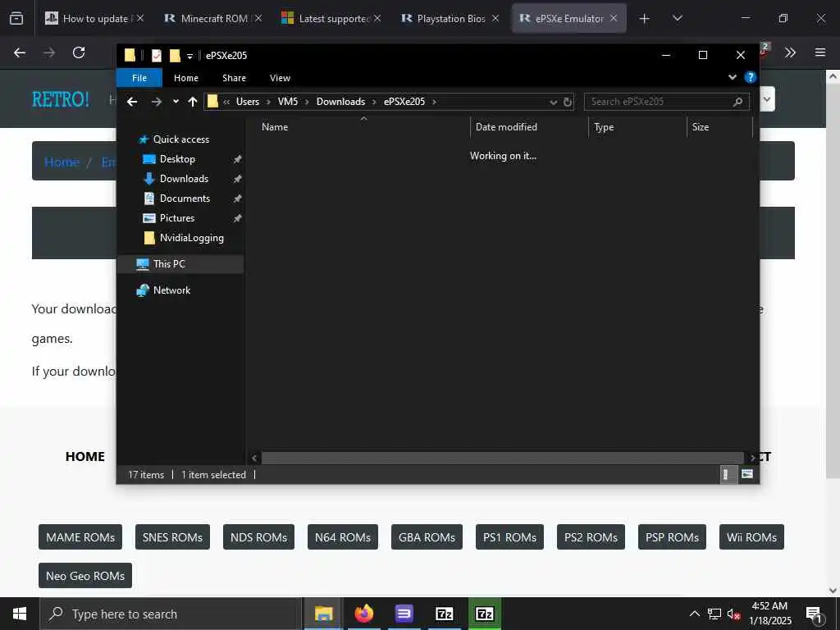
Task: Open Customize Quick Access Toolbar dropdown
Action: pos(189,56)
